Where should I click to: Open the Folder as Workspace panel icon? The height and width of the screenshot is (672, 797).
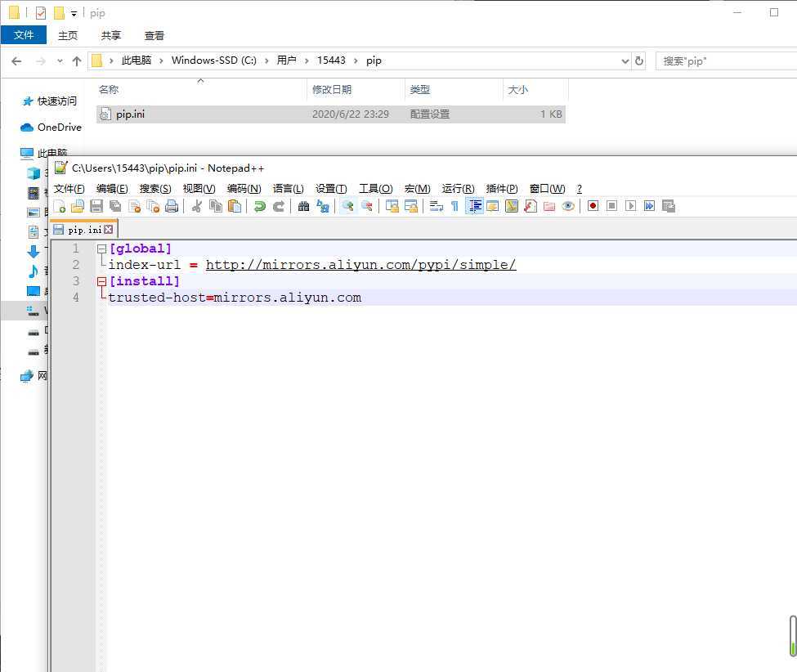point(549,206)
